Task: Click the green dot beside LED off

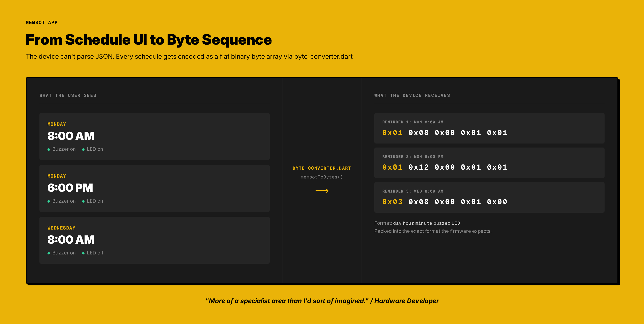Action: (x=83, y=253)
